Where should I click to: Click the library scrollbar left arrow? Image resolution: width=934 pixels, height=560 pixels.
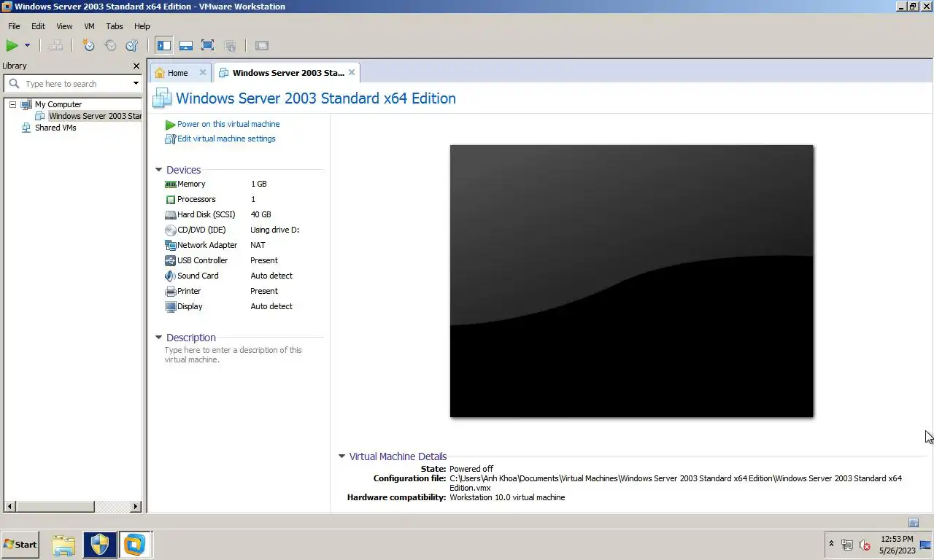pos(9,506)
